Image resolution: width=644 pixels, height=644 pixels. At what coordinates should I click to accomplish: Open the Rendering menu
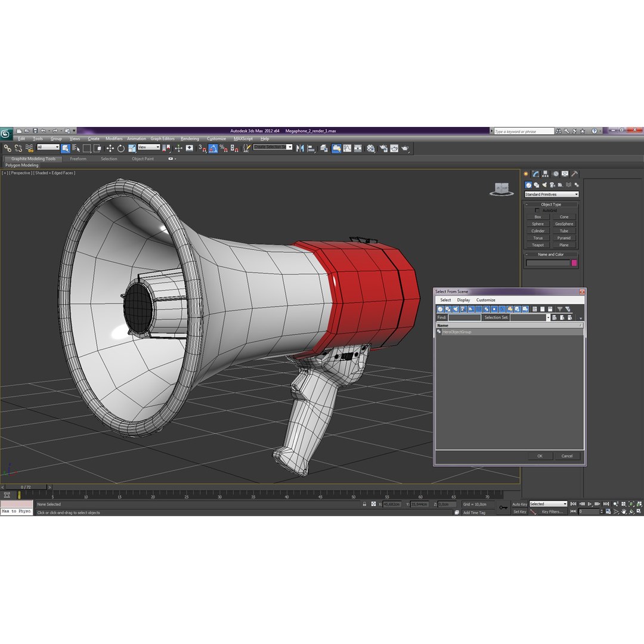pos(190,139)
